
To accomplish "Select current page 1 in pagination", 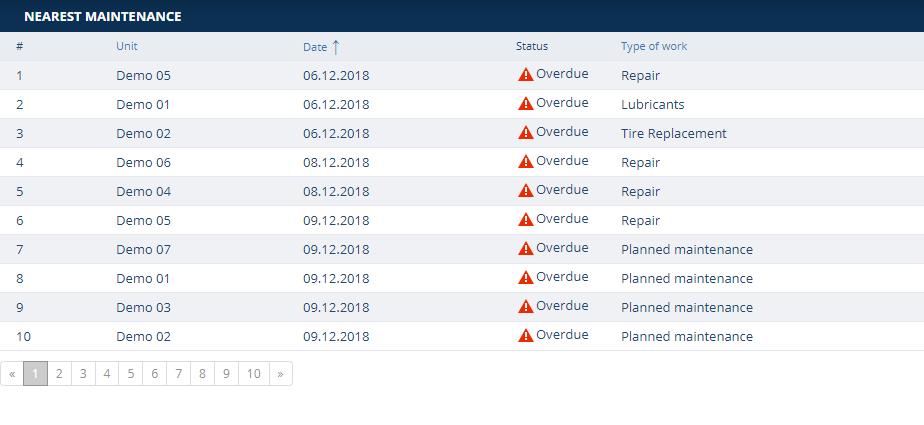I will point(35,374).
